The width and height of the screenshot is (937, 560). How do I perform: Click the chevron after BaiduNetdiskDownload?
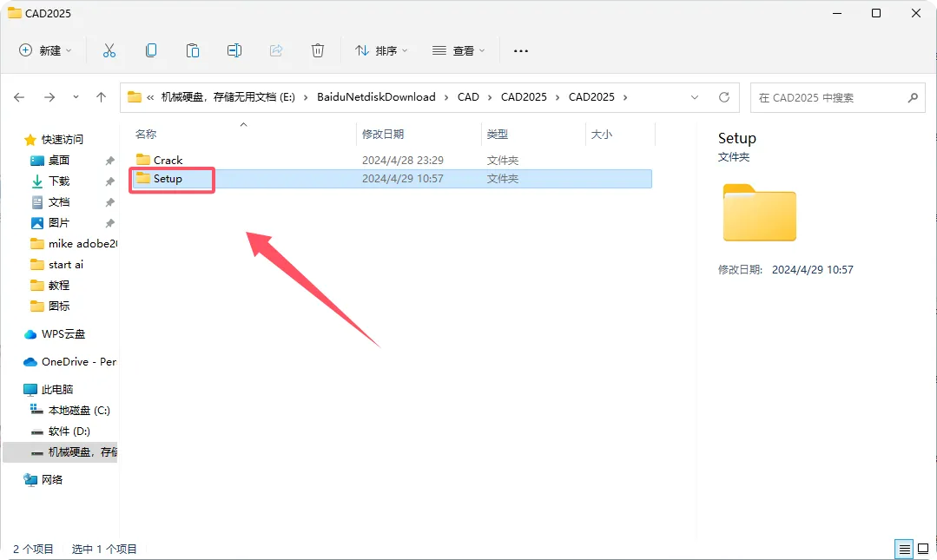(446, 97)
